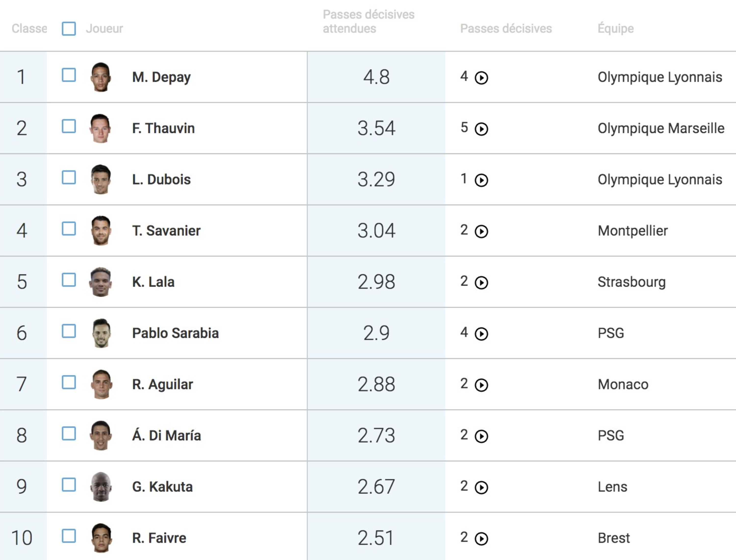
Task: Open Olympique Marseille team link
Action: 661,128
